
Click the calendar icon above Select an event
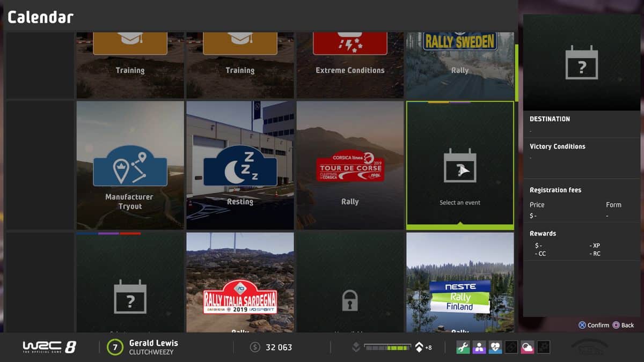point(460,165)
